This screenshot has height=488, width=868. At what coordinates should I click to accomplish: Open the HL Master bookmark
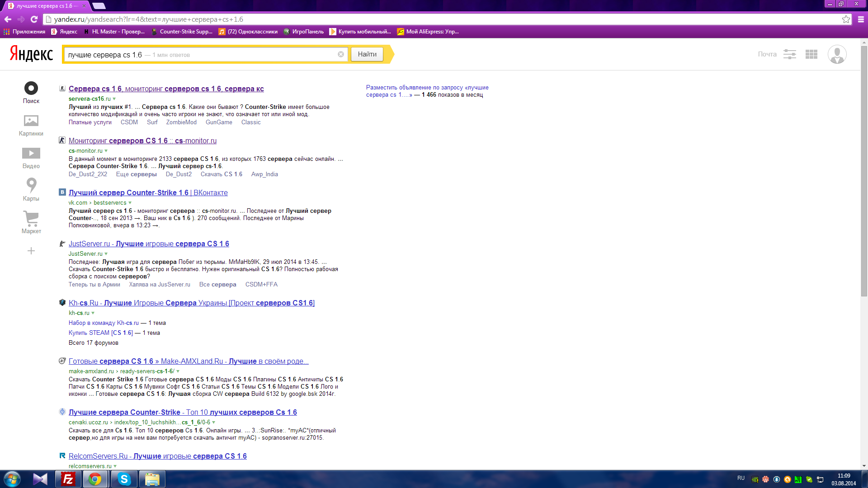[x=114, y=32]
